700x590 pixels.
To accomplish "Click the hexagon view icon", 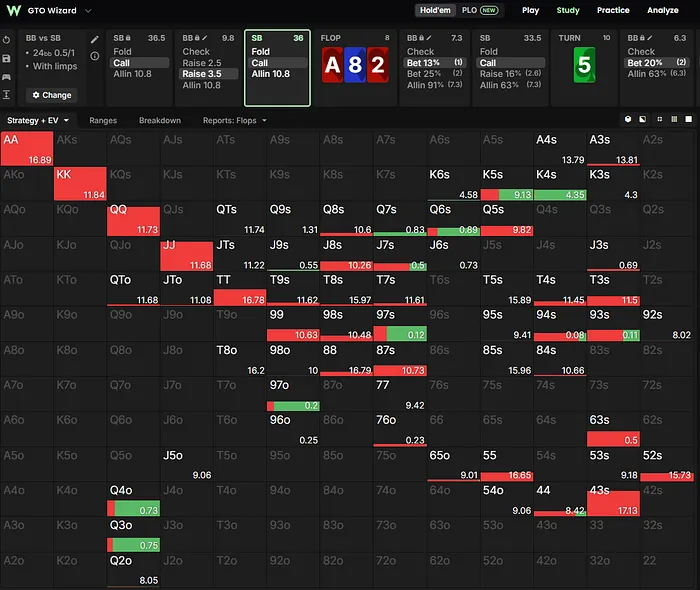I will tap(628, 119).
